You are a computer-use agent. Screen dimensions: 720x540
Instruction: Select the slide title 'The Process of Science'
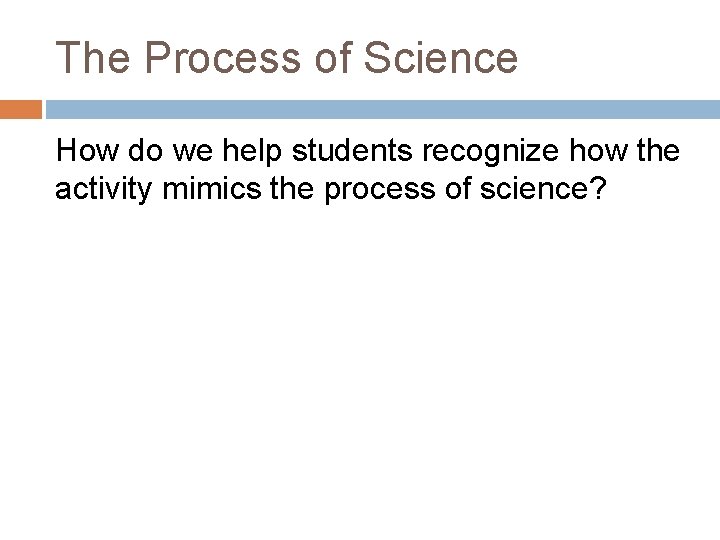tap(287, 57)
